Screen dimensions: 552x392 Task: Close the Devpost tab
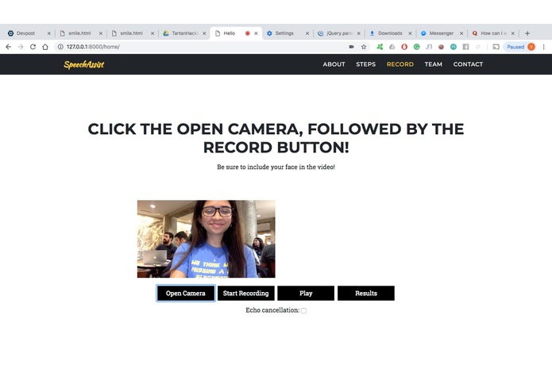coord(49,33)
